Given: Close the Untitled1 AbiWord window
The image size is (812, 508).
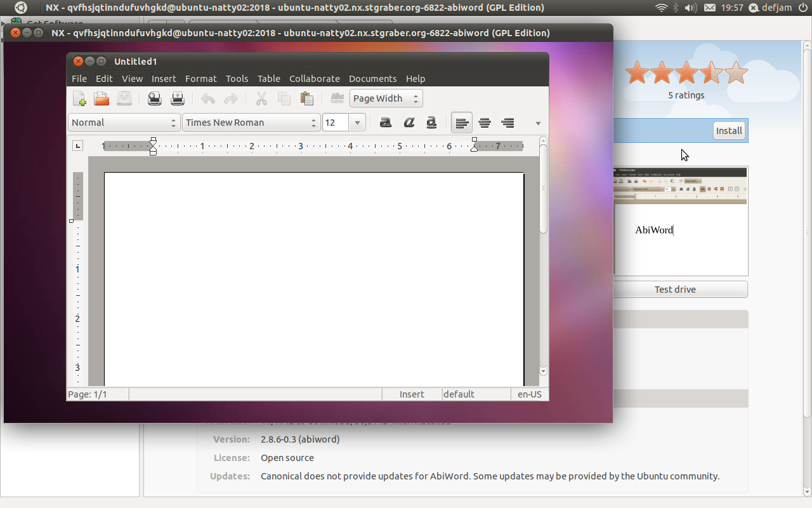Looking at the screenshot, I should [x=78, y=62].
